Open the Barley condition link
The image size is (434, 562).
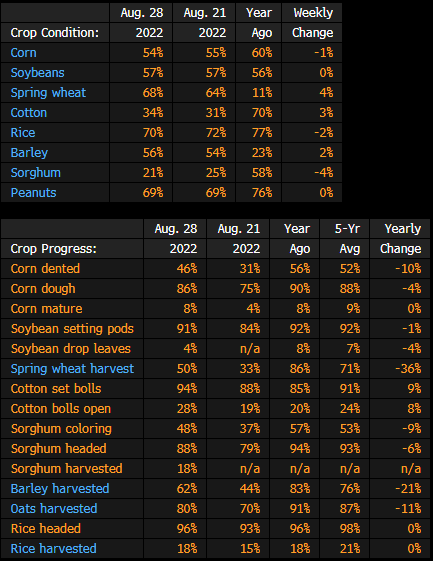(x=29, y=153)
